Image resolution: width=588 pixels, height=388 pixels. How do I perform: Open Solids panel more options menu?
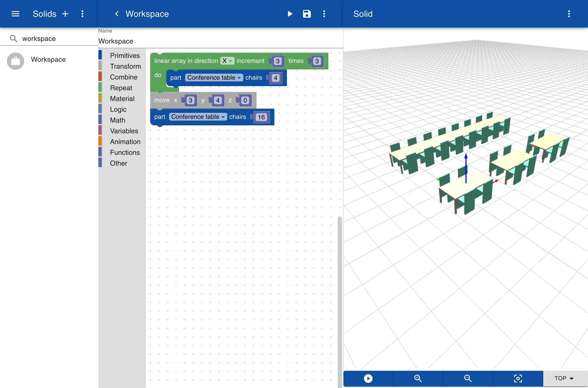click(82, 14)
